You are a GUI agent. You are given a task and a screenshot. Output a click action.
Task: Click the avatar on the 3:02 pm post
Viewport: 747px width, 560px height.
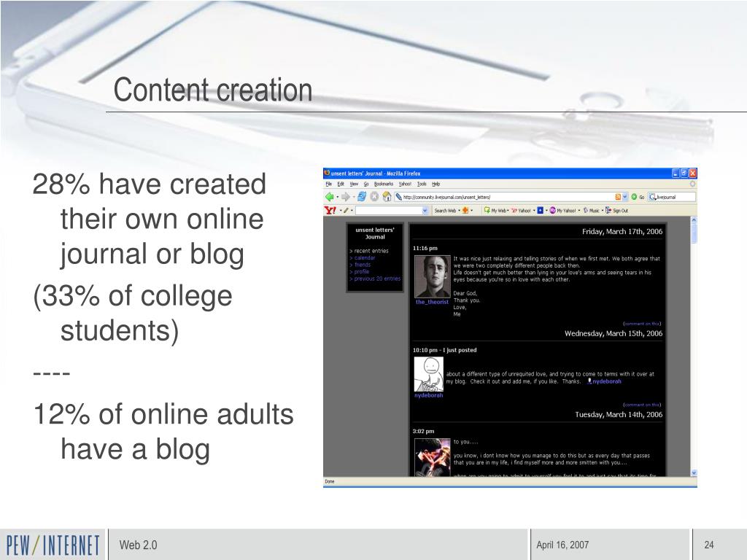(432, 457)
